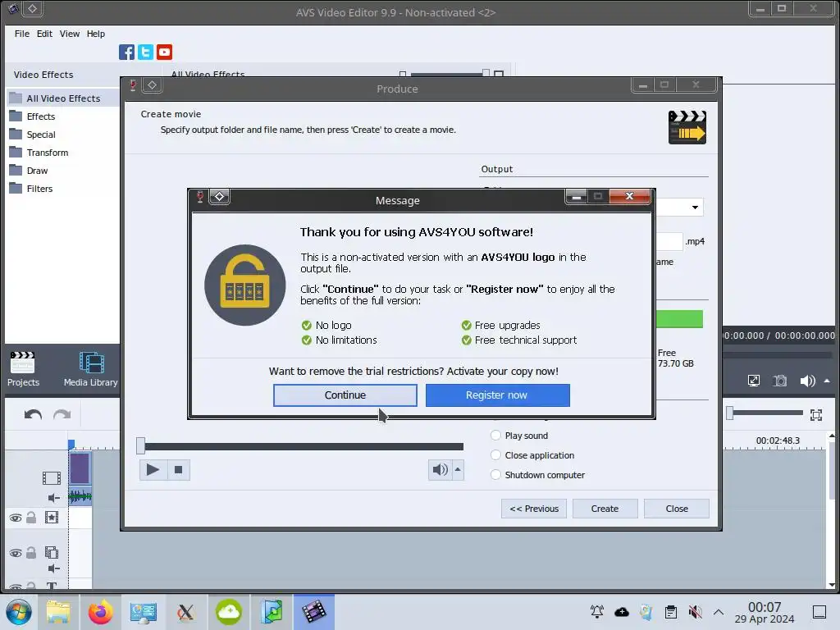Open the Windows Start menu

coord(19,612)
